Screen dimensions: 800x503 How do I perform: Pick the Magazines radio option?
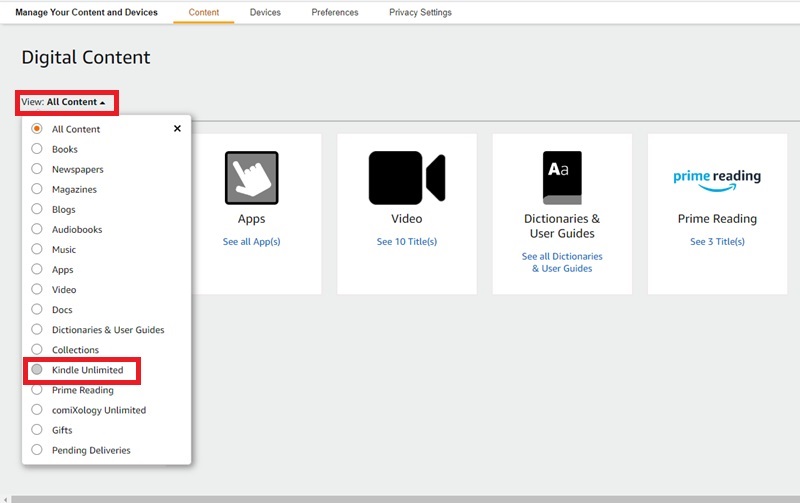[x=37, y=189]
